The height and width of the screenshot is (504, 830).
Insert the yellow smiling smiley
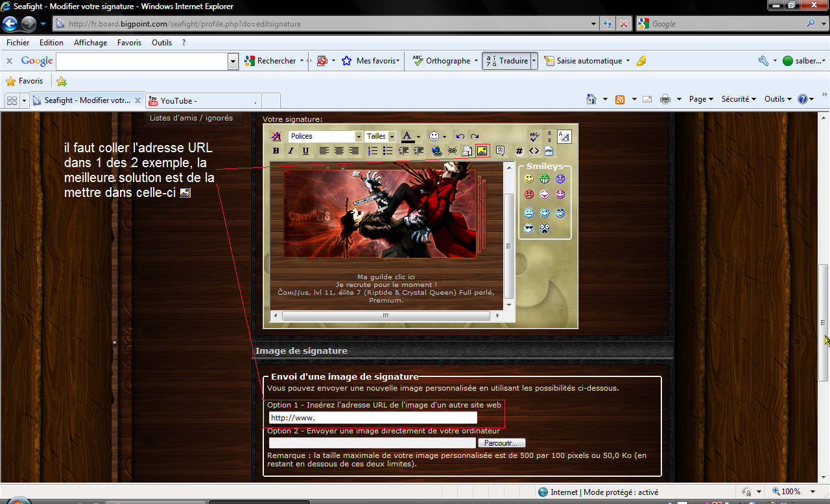pos(529,179)
